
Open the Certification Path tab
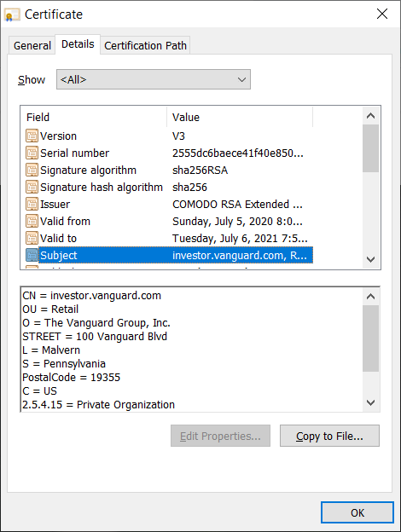[145, 45]
